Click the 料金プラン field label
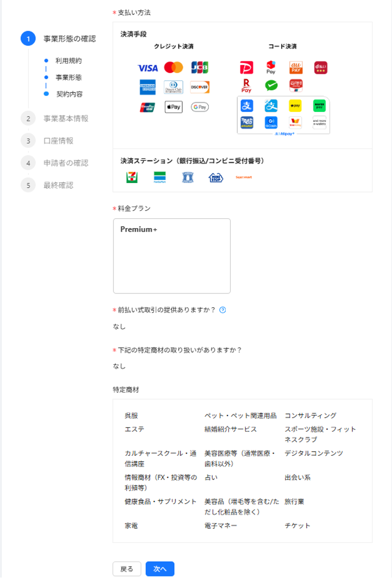The width and height of the screenshot is (392, 578). (134, 209)
